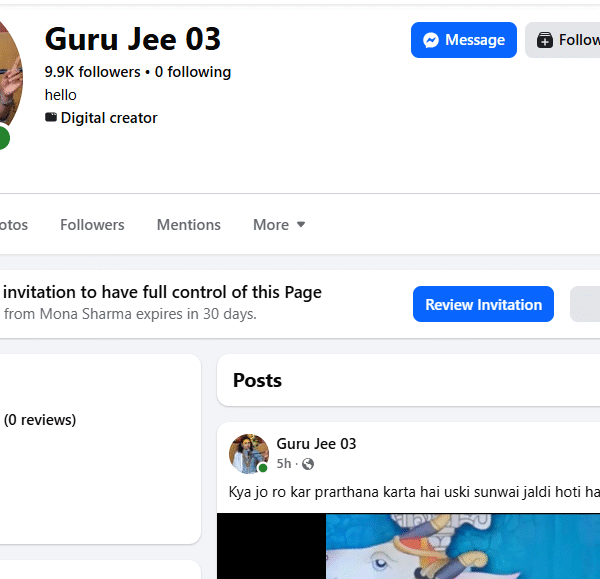Viewport: 600px width, 579px height.
Task: Click post author avatar thumbnail
Action: (249, 453)
